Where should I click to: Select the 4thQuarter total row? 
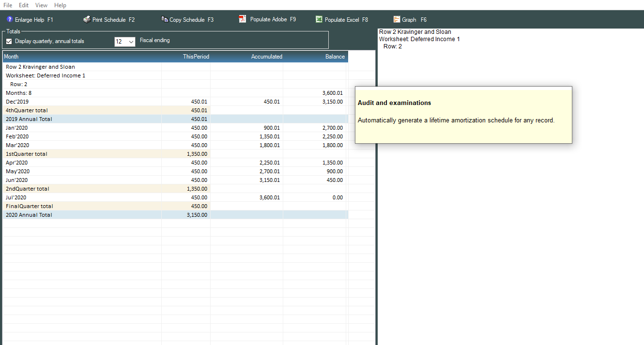click(x=175, y=110)
